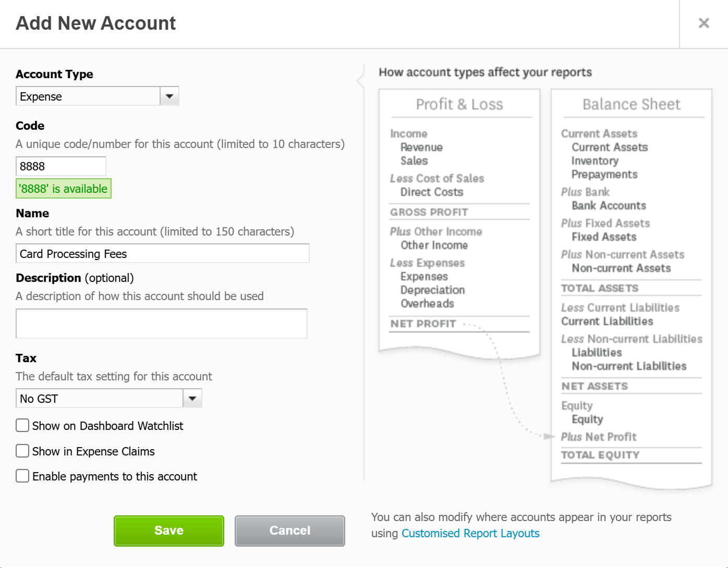Cancel adding the account
728x568 pixels.
290,530
